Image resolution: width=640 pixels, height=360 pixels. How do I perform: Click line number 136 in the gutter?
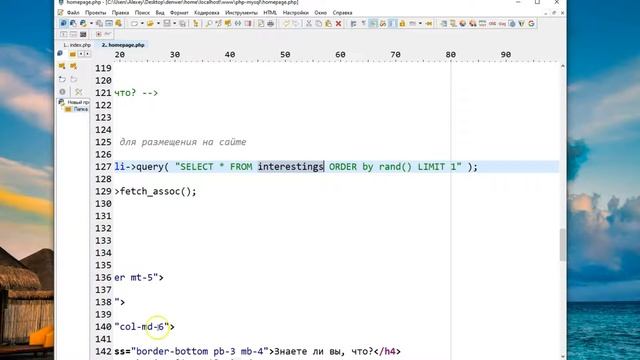tap(103, 278)
